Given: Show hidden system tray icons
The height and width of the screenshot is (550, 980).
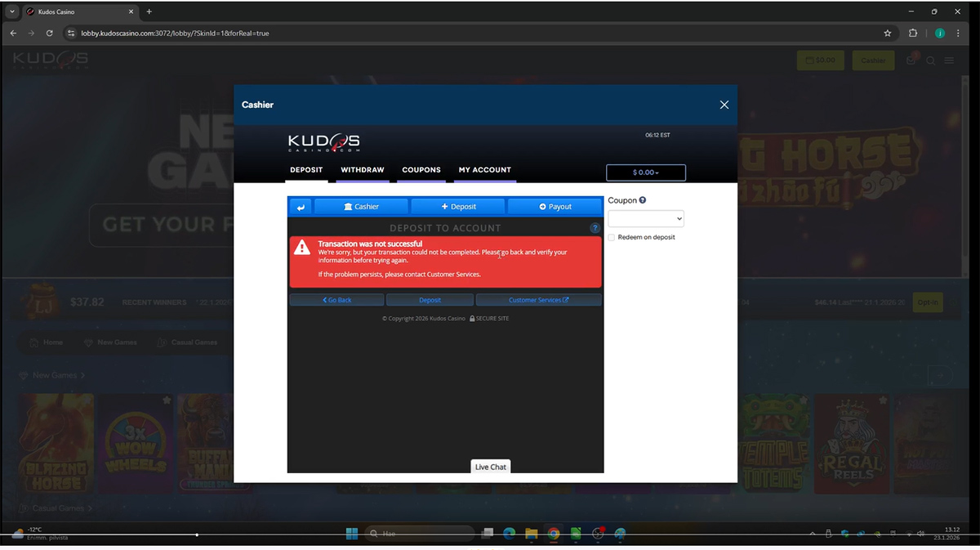Looking at the screenshot, I should point(814,534).
